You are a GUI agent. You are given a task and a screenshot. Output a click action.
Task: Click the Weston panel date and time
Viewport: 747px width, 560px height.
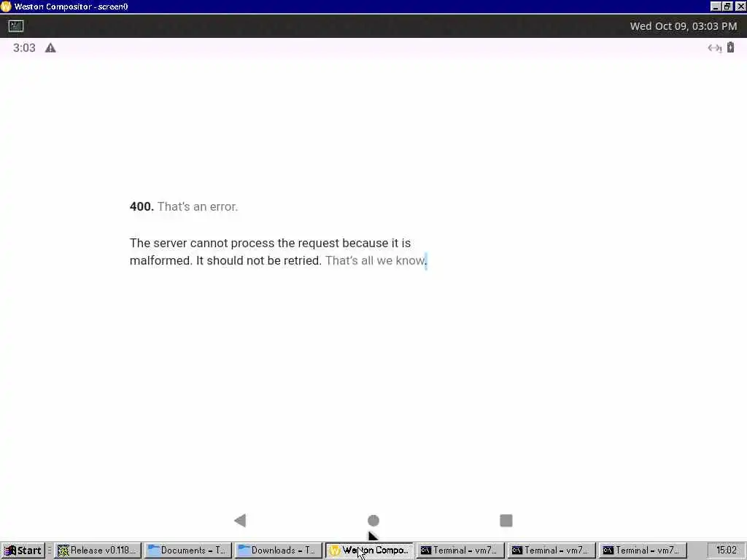click(x=683, y=26)
